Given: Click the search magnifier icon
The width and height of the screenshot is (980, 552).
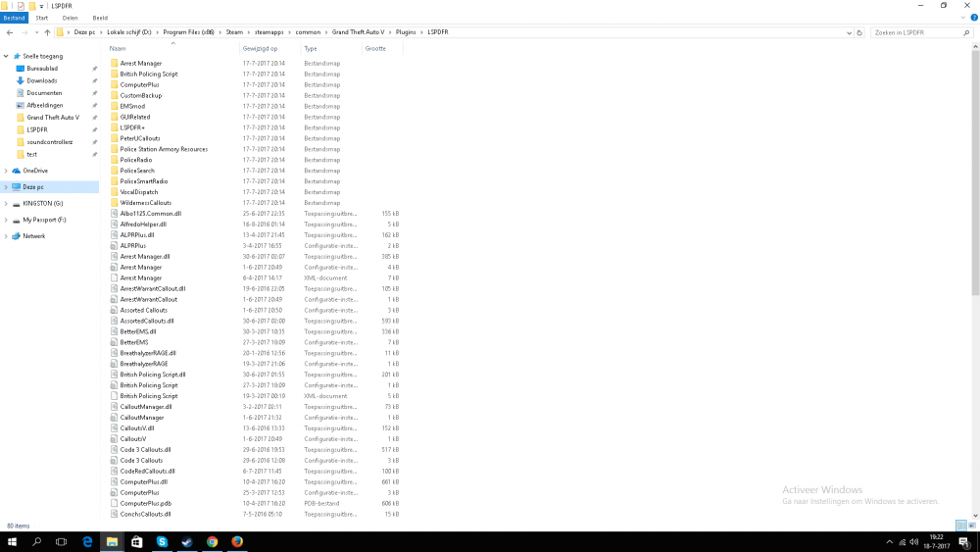Looking at the screenshot, I should coord(966,32).
